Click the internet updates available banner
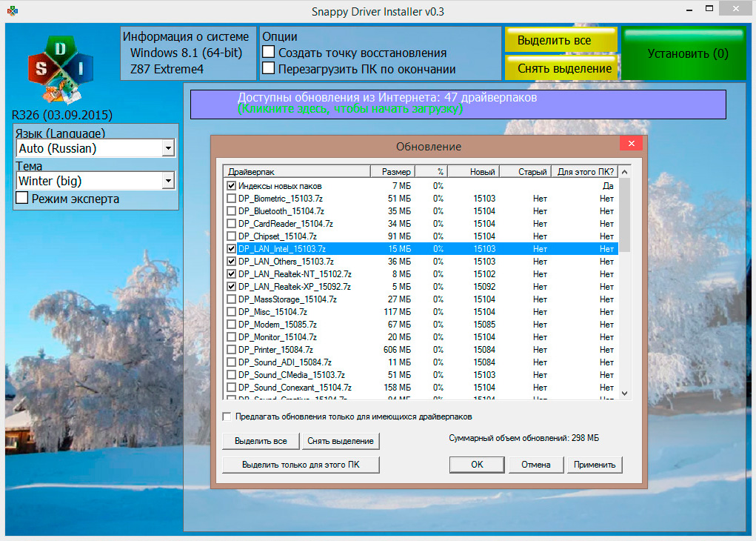This screenshot has height=541, width=756. point(458,103)
